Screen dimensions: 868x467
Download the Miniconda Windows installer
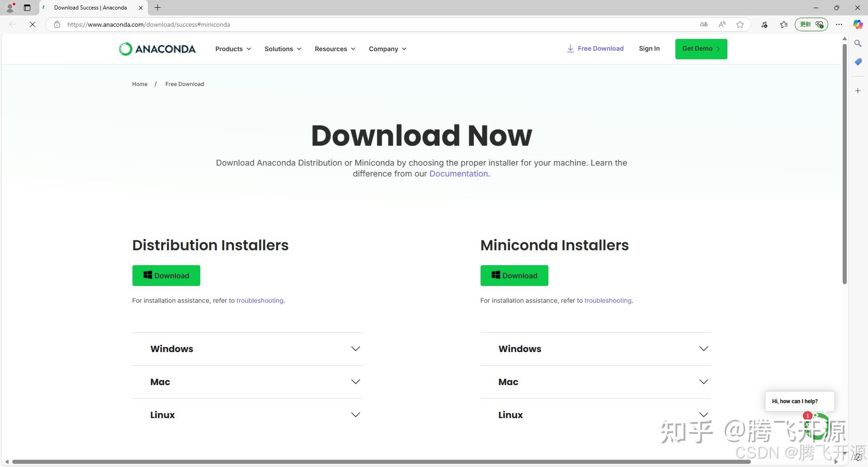click(514, 276)
